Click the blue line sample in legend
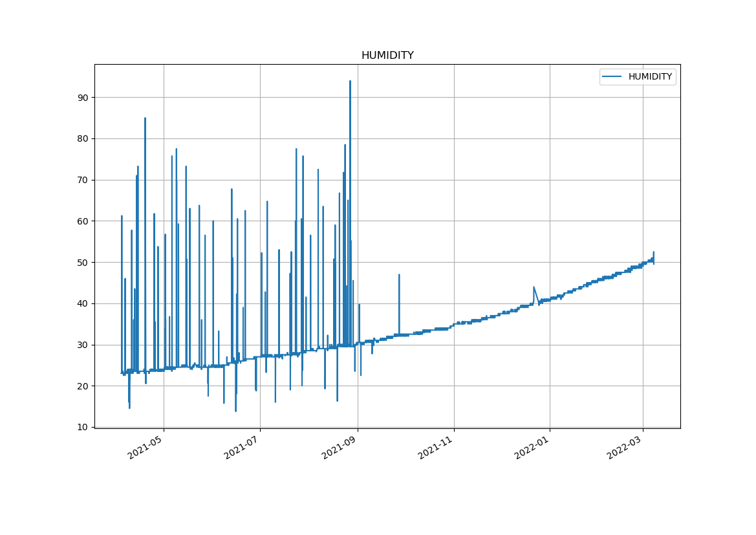The height and width of the screenshot is (535, 756). 612,77
